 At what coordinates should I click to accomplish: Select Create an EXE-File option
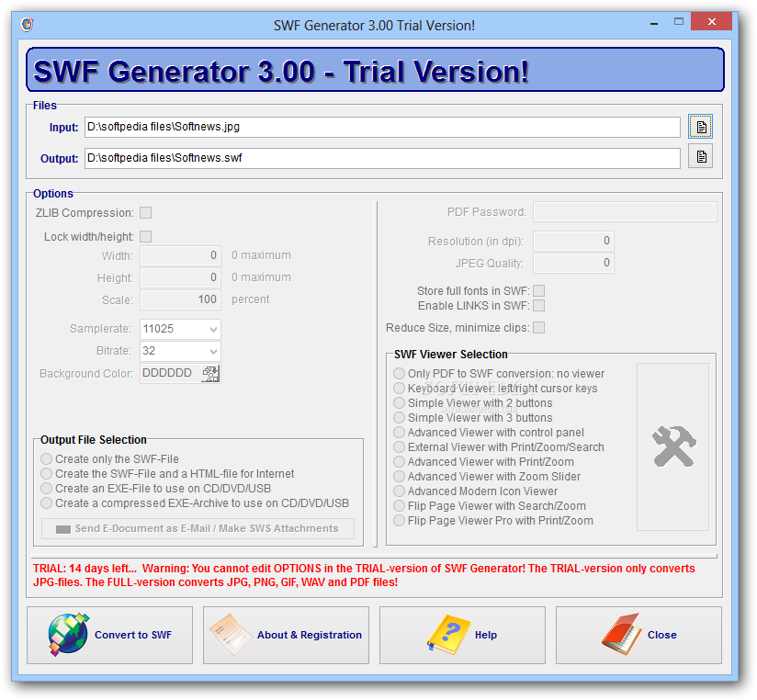click(156, 489)
